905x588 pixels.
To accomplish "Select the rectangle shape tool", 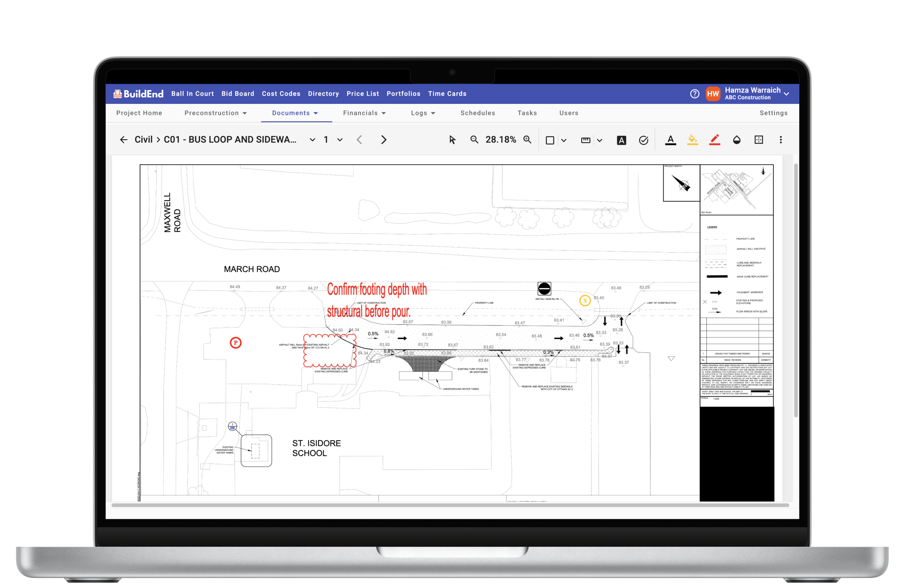I will [549, 140].
